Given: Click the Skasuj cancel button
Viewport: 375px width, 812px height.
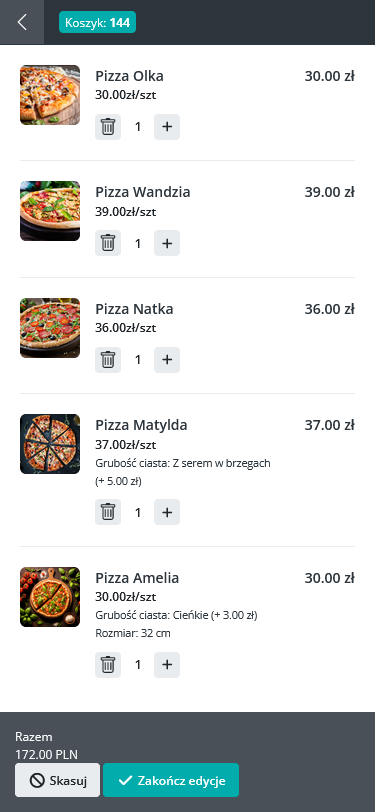Looking at the screenshot, I should (x=57, y=780).
